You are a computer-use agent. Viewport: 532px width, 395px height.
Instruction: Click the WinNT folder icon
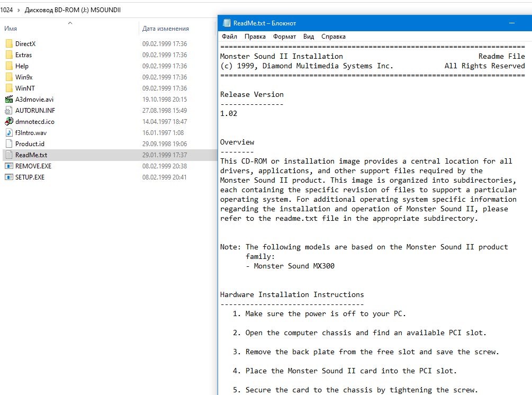point(9,88)
